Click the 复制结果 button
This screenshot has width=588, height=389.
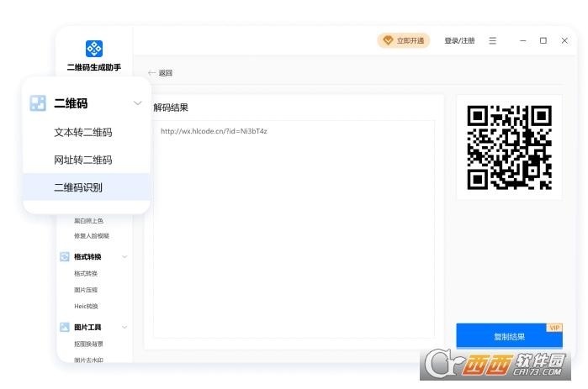pos(509,336)
